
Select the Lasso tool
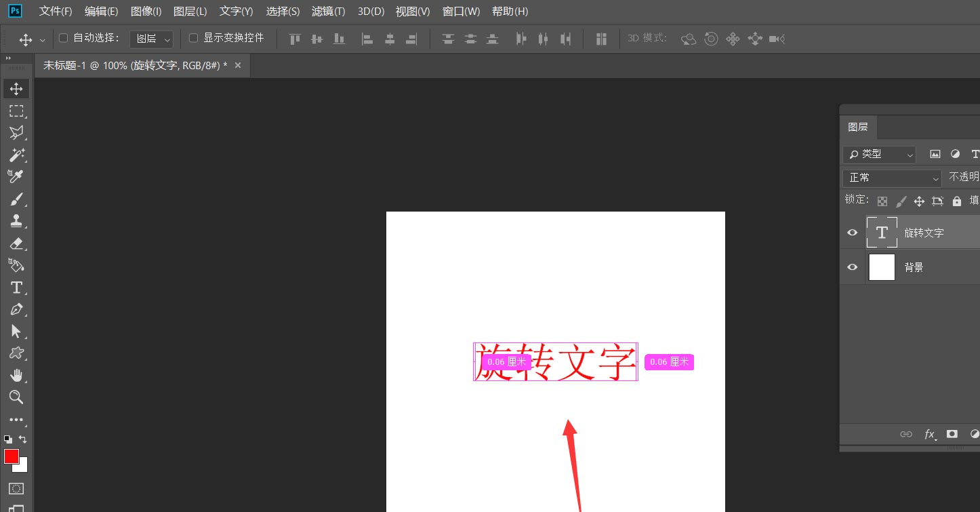(16, 133)
